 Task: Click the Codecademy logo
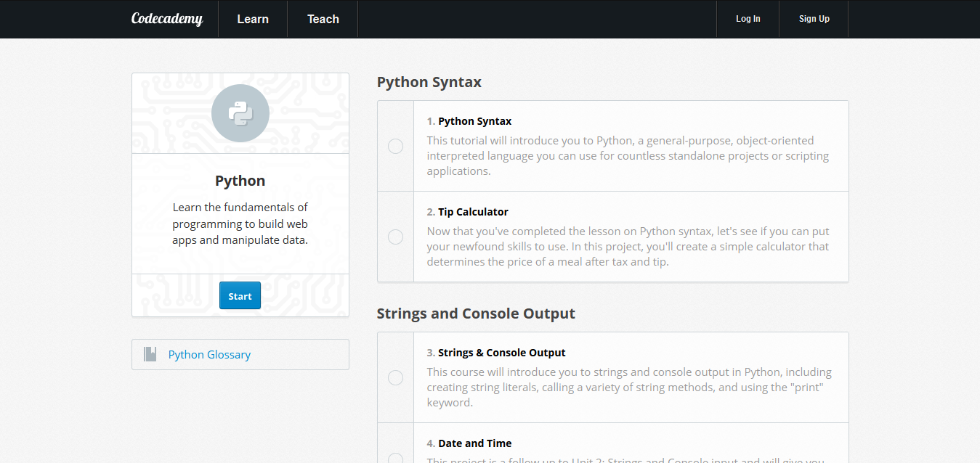tap(167, 19)
